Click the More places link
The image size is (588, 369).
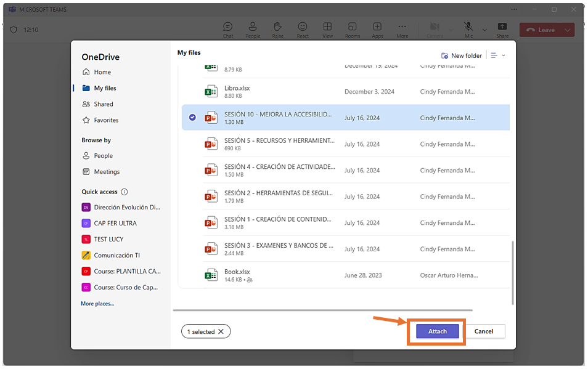coord(97,304)
